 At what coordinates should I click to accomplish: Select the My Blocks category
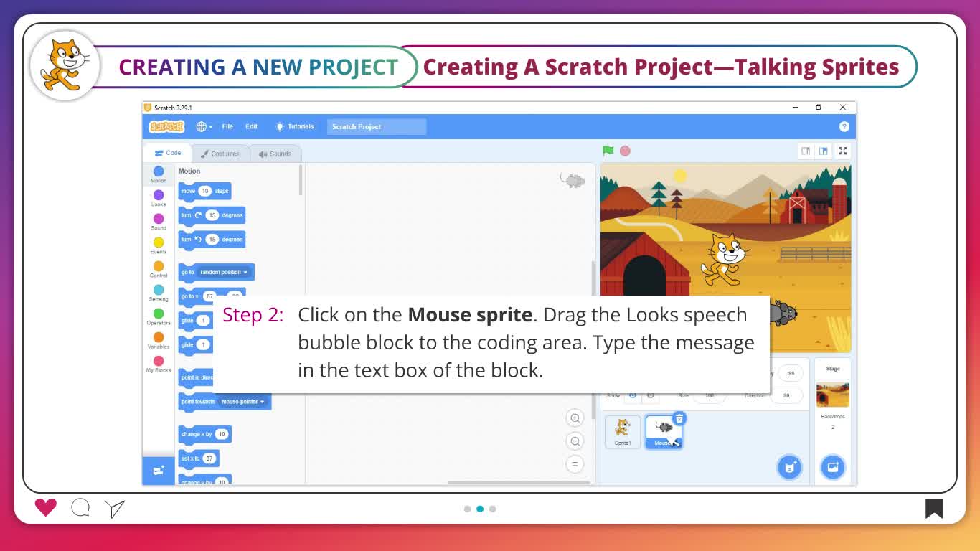coord(159,364)
